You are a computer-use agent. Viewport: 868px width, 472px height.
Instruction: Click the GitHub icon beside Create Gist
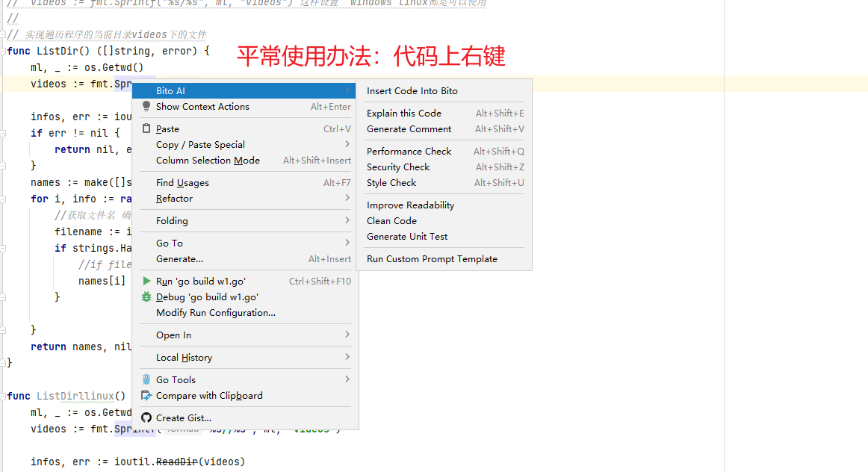point(146,417)
